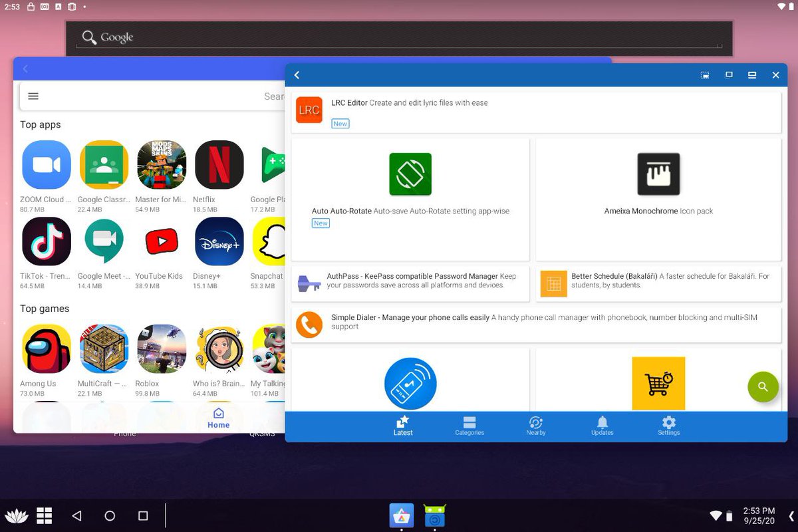Click Top apps heading
798x532 pixels.
point(40,124)
